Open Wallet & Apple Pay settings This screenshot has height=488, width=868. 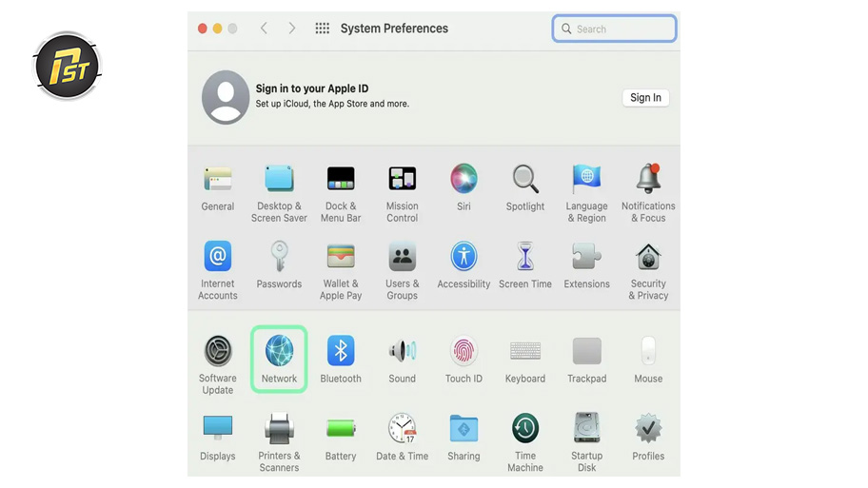(341, 271)
